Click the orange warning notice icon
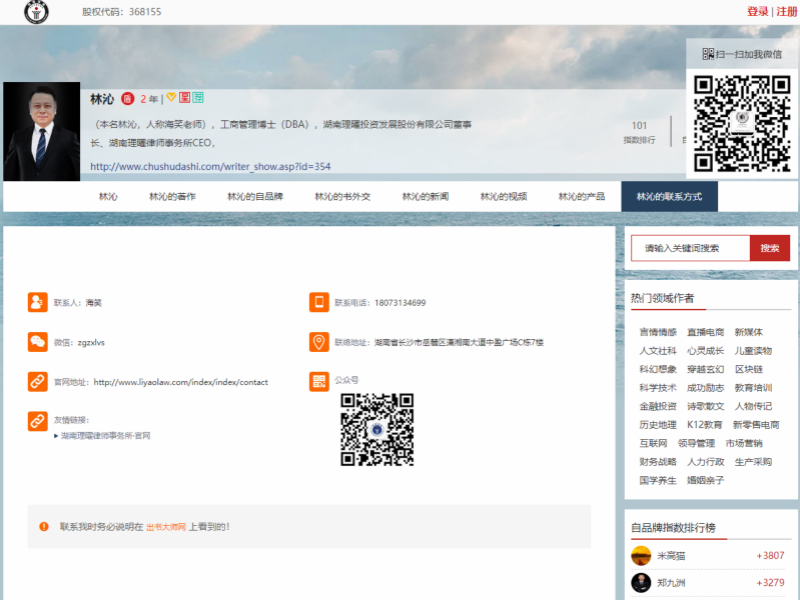Image resolution: width=800 pixels, height=600 pixels. coord(44,526)
